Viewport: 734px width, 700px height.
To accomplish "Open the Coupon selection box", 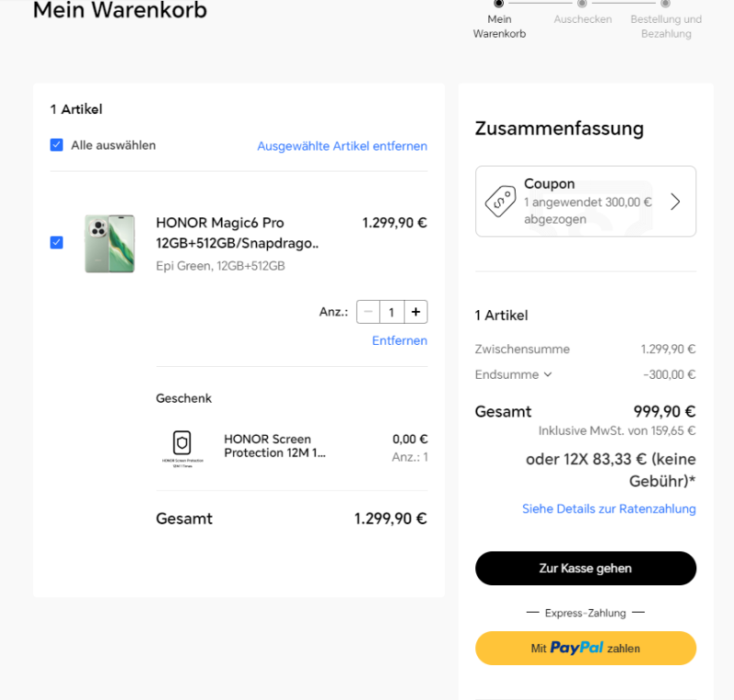I will click(585, 201).
